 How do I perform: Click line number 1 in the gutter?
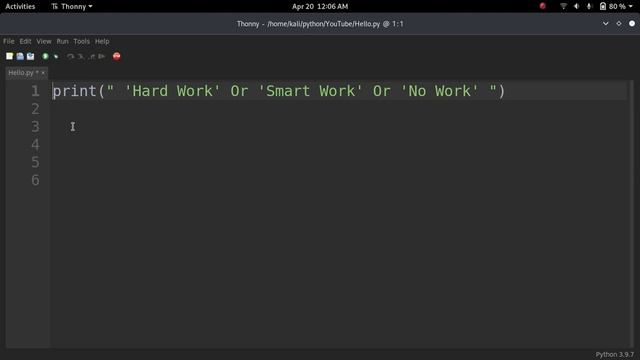(x=36, y=91)
